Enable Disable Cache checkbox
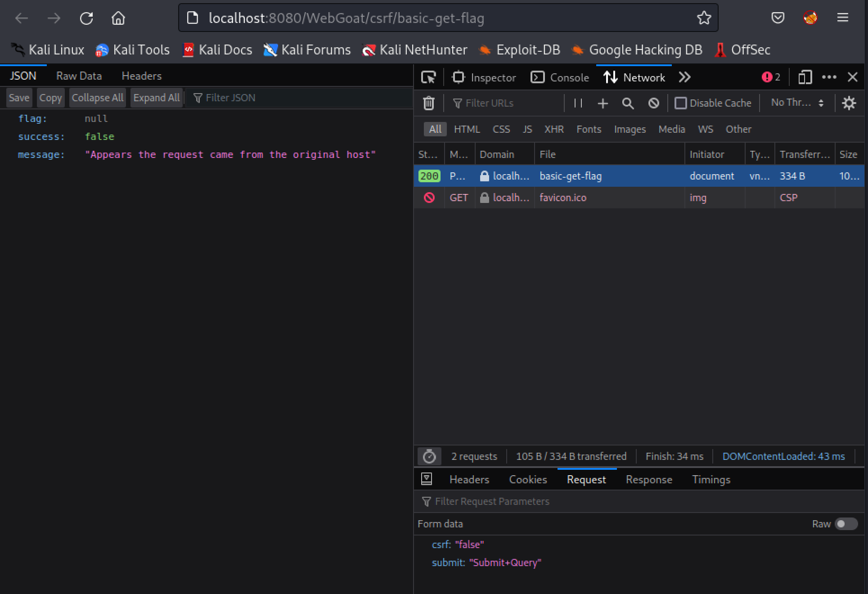This screenshot has width=868, height=594. [x=680, y=103]
